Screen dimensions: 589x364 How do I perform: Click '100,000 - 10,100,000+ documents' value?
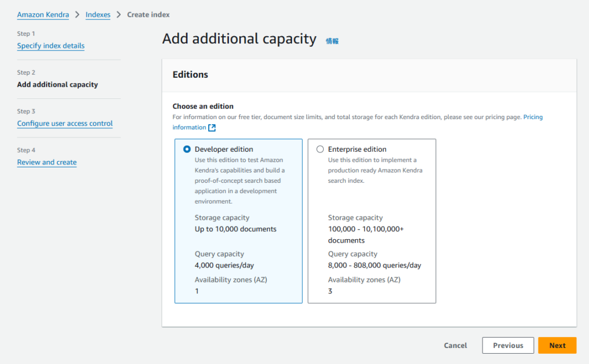pyautogui.click(x=366, y=235)
